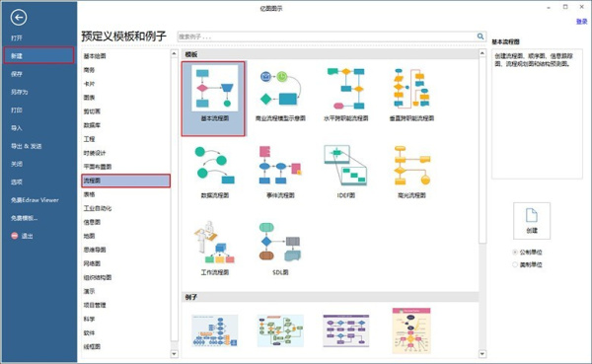Choose 新建 in the file menu
The width and height of the screenshot is (592, 364).
pyautogui.click(x=38, y=55)
